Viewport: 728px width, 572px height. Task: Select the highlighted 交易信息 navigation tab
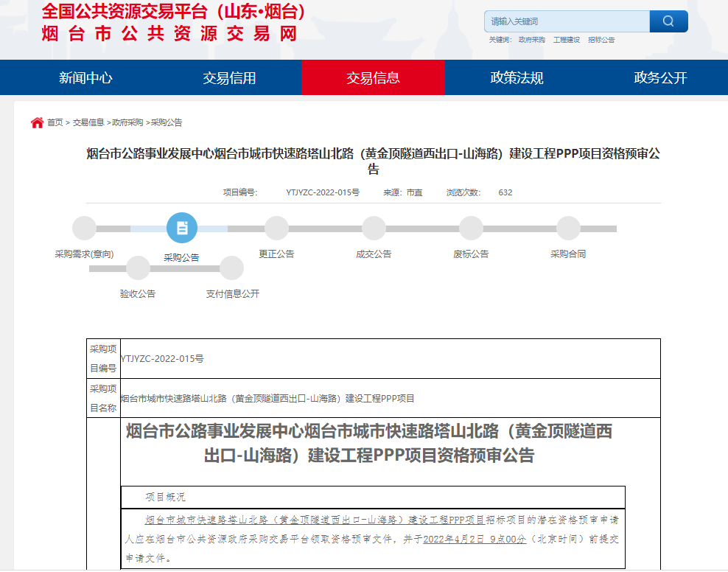point(373,77)
